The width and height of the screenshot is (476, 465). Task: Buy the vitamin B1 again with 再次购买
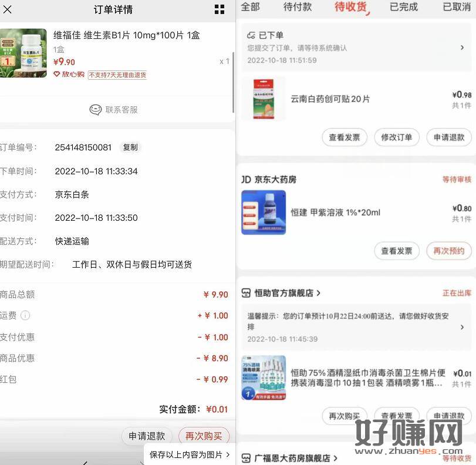tap(204, 436)
